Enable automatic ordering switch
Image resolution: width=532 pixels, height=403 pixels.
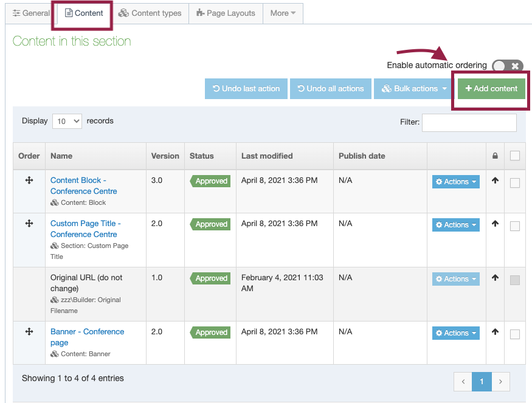[504, 65]
